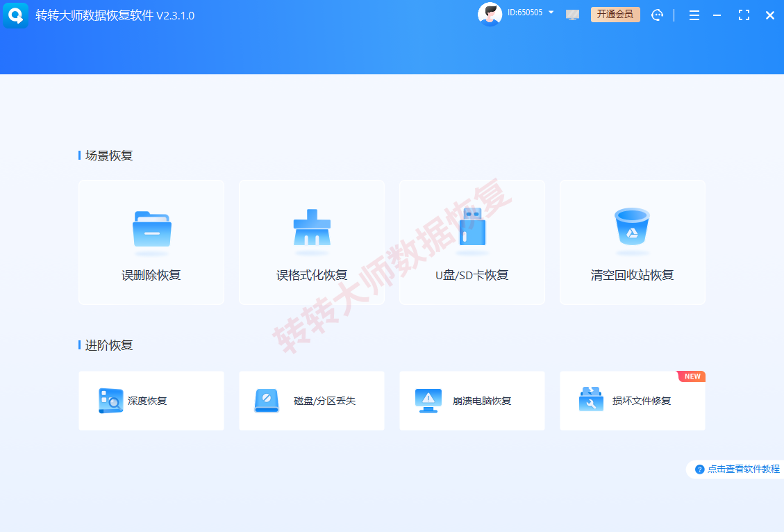
Task: Expand the ID:650505 account dropdown
Action: 551,13
